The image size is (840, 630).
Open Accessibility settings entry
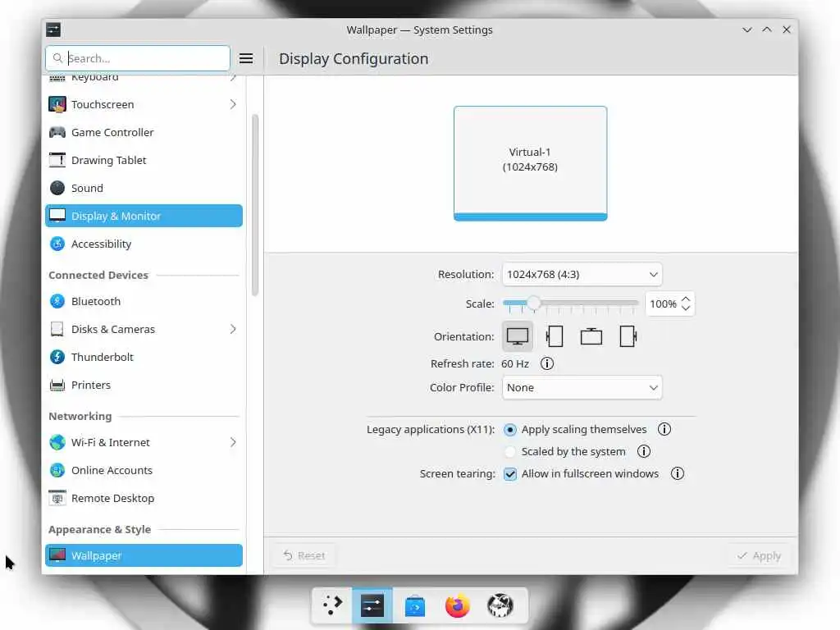click(144, 244)
